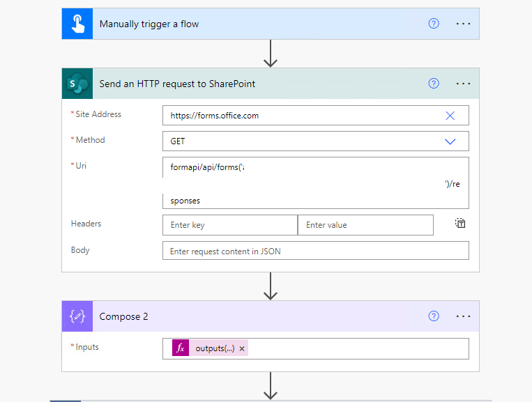The height and width of the screenshot is (402, 532).
Task: Click the Headers Enter key field
Action: click(x=230, y=225)
